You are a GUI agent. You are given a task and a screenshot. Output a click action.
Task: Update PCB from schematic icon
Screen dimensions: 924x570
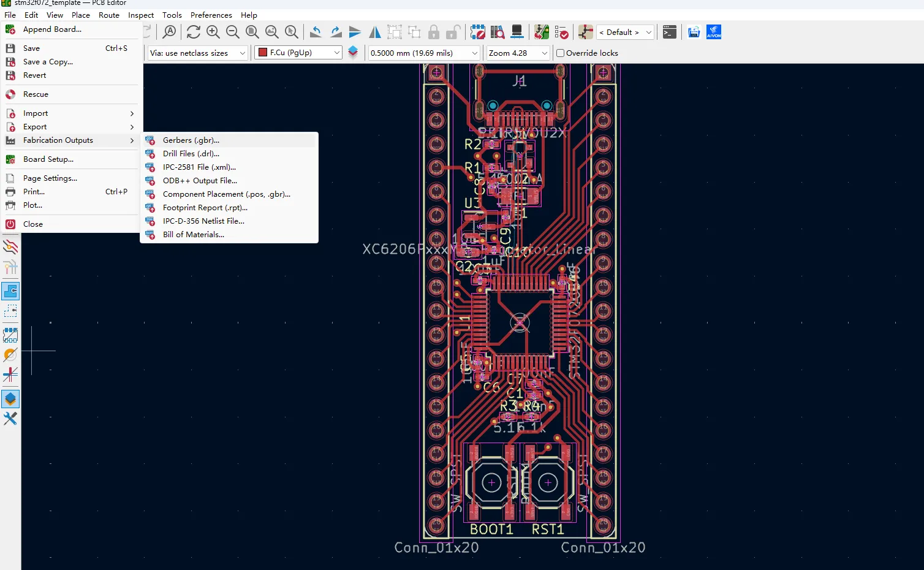click(x=542, y=32)
